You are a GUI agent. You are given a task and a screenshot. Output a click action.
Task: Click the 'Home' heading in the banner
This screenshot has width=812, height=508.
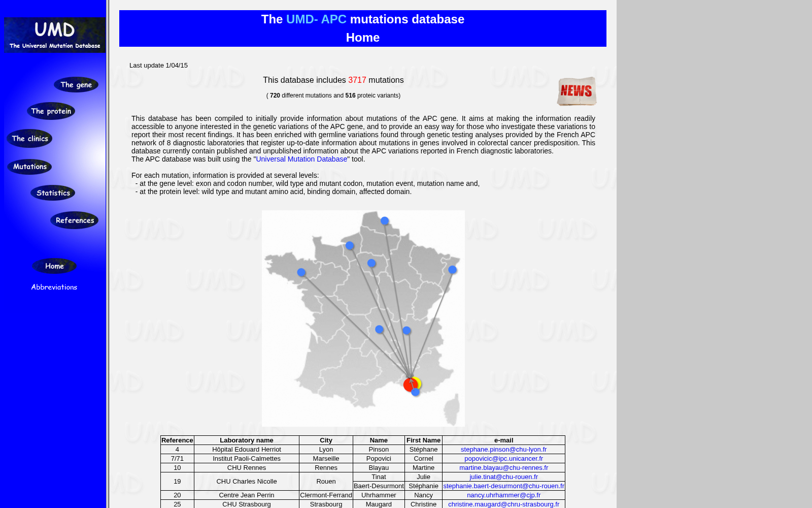pos(363,38)
